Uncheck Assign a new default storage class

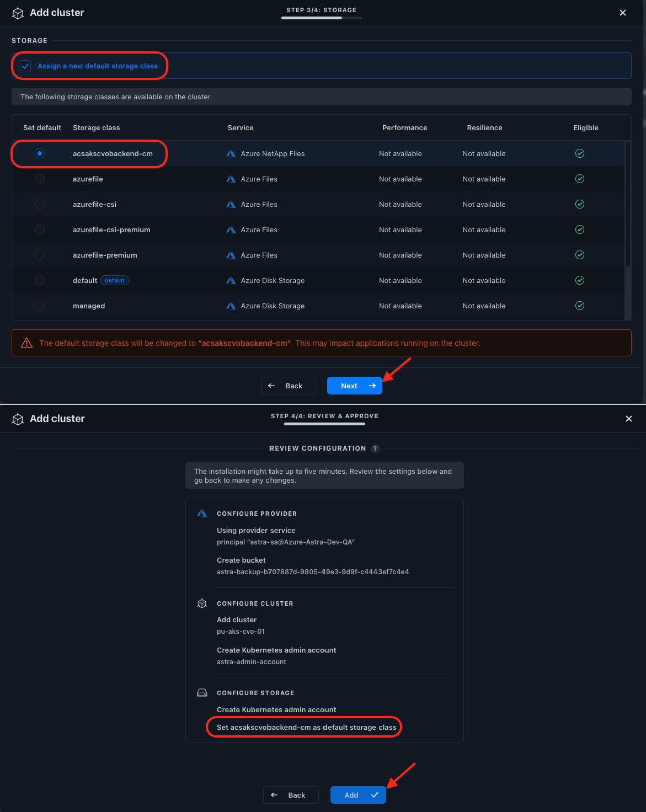coord(25,66)
